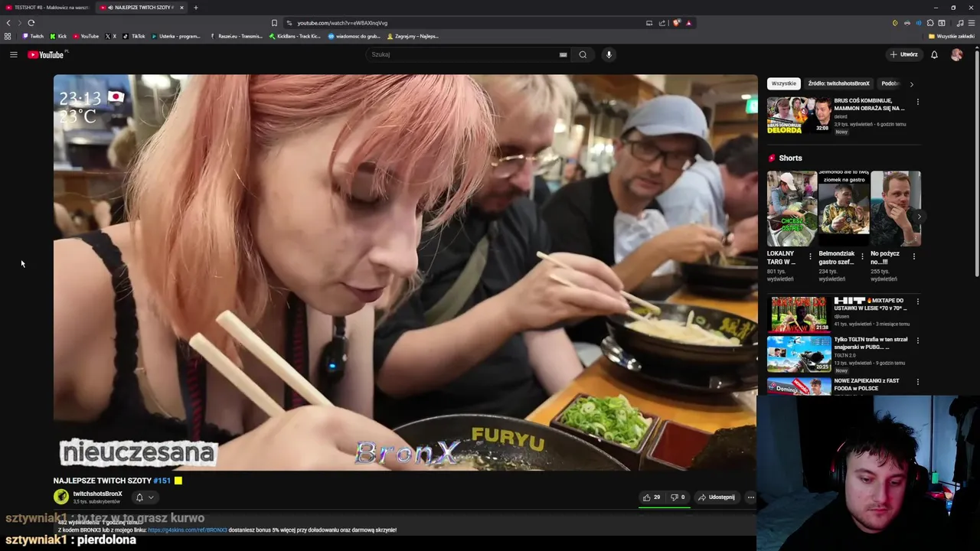Open YouTube notifications bell
Viewport: 980px width, 551px height.
934,54
